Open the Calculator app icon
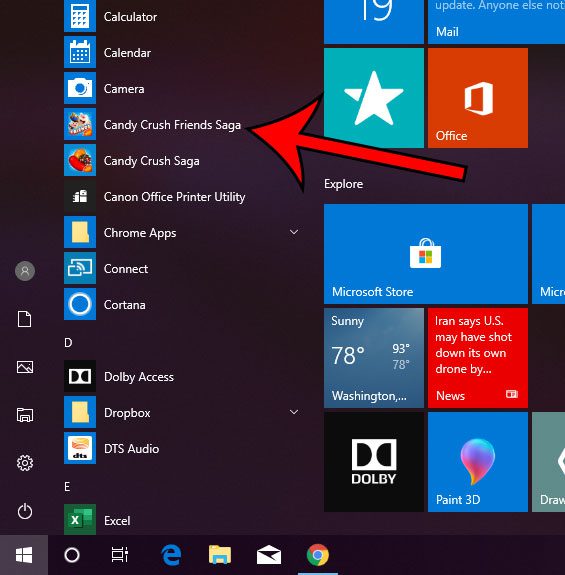 [x=80, y=16]
